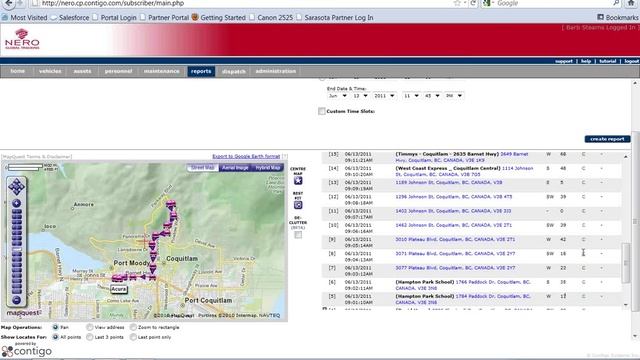Viewport: 640px width, 360px height.
Task: Select Last point only option
Action: [133, 337]
